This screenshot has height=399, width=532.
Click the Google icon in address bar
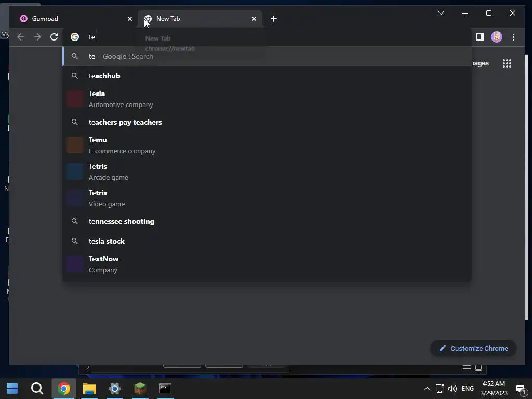[x=75, y=37]
